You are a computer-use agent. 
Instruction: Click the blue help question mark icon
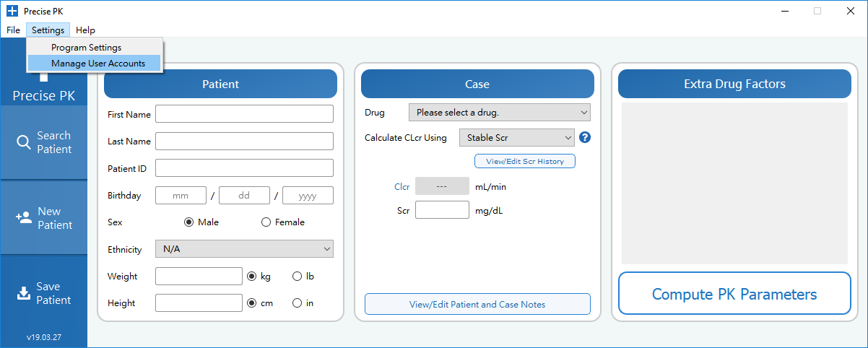coord(585,137)
